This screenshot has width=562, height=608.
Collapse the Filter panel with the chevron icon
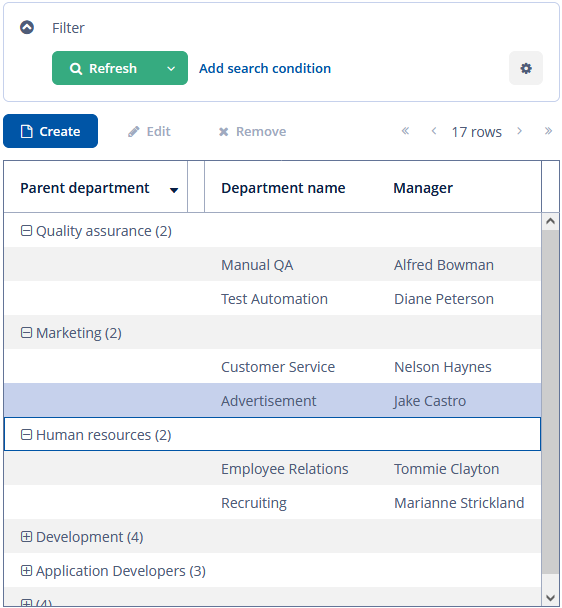[x=27, y=28]
